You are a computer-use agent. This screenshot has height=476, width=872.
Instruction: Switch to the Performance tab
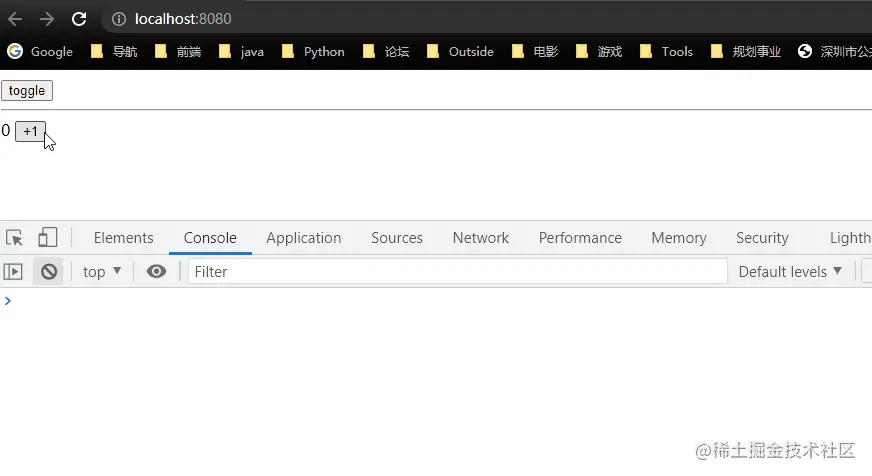click(x=580, y=238)
